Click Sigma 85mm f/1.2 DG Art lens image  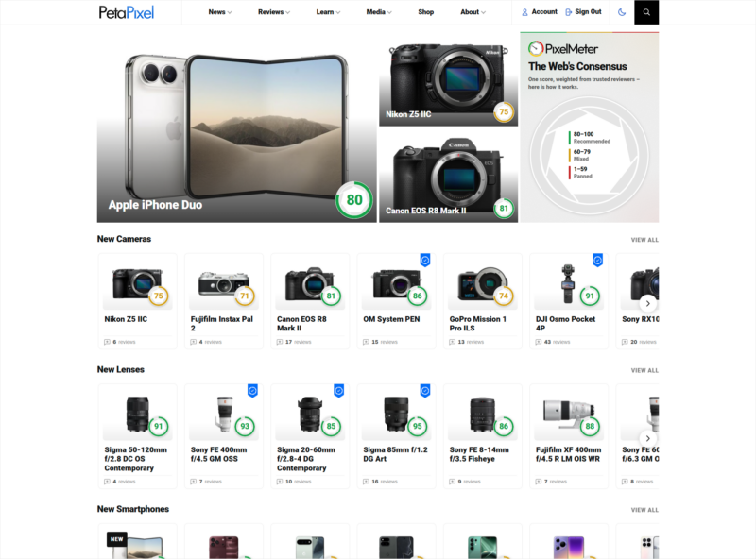396,414
